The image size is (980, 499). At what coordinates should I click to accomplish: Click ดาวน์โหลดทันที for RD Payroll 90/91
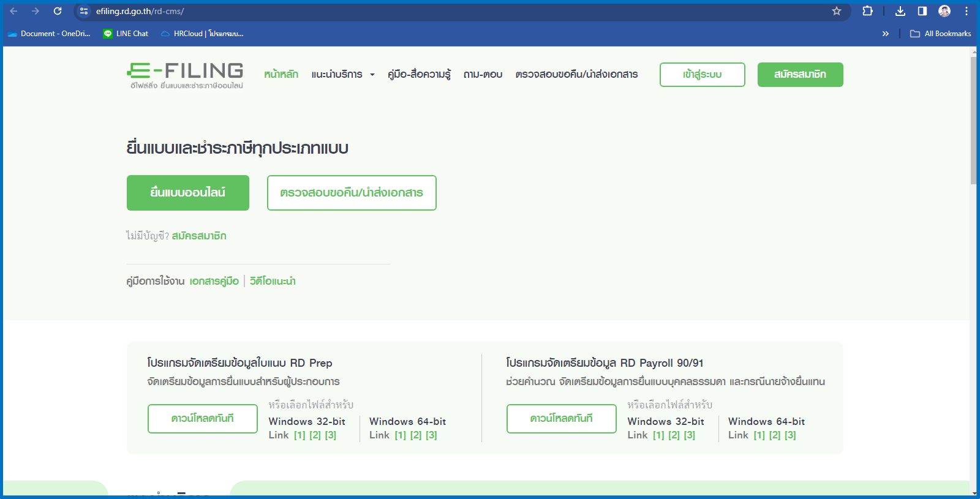562,419
